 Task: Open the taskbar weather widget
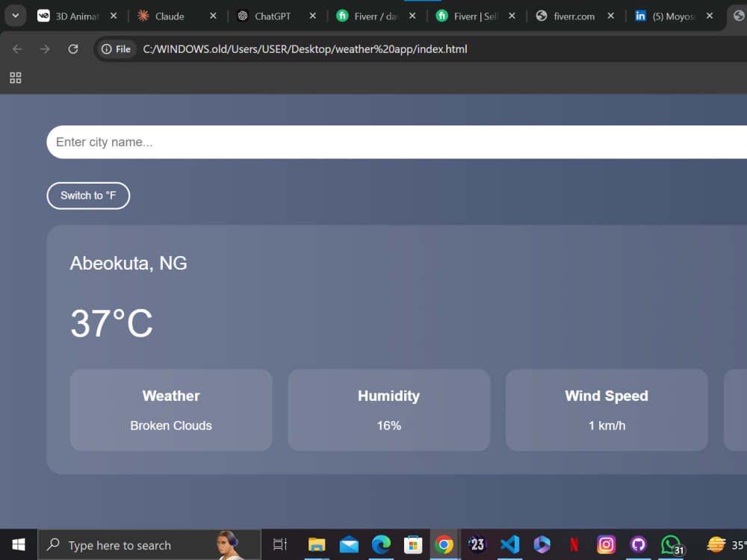tap(726, 545)
